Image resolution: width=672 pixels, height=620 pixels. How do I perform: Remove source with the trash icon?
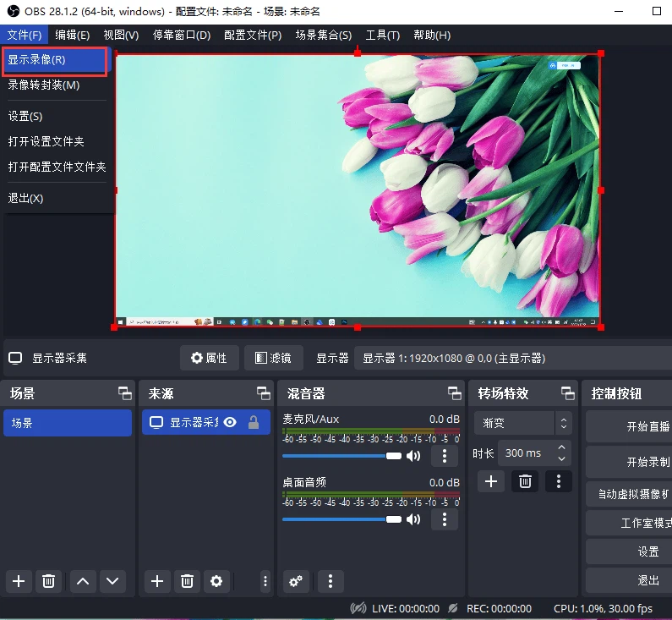click(187, 581)
